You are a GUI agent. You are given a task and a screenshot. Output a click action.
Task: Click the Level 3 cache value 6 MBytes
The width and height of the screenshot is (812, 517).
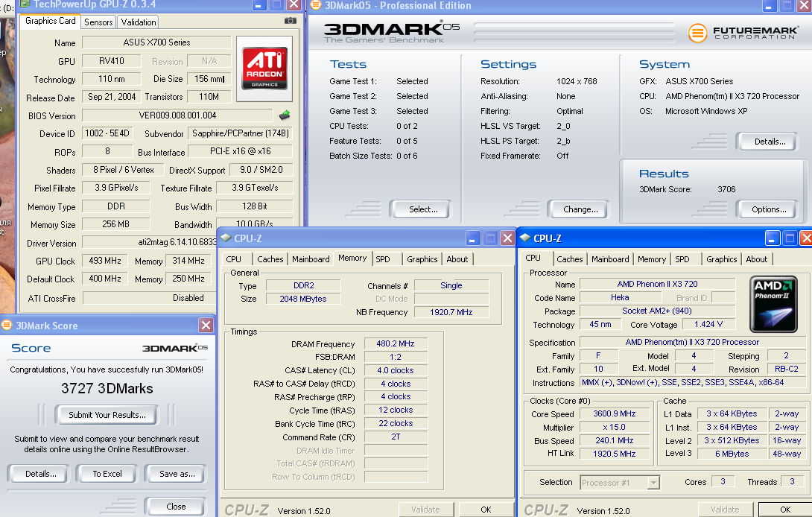pos(732,453)
